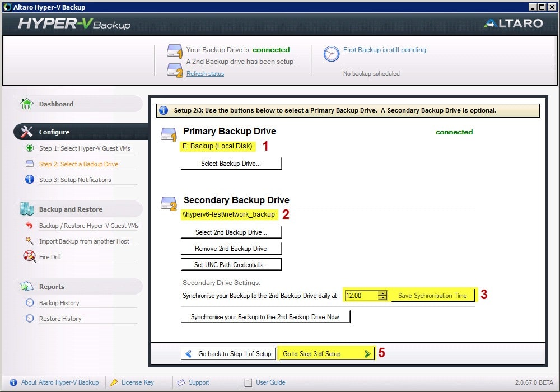The image size is (560, 392).
Task: Click the clock icon next to Backup History
Action: coord(30,302)
